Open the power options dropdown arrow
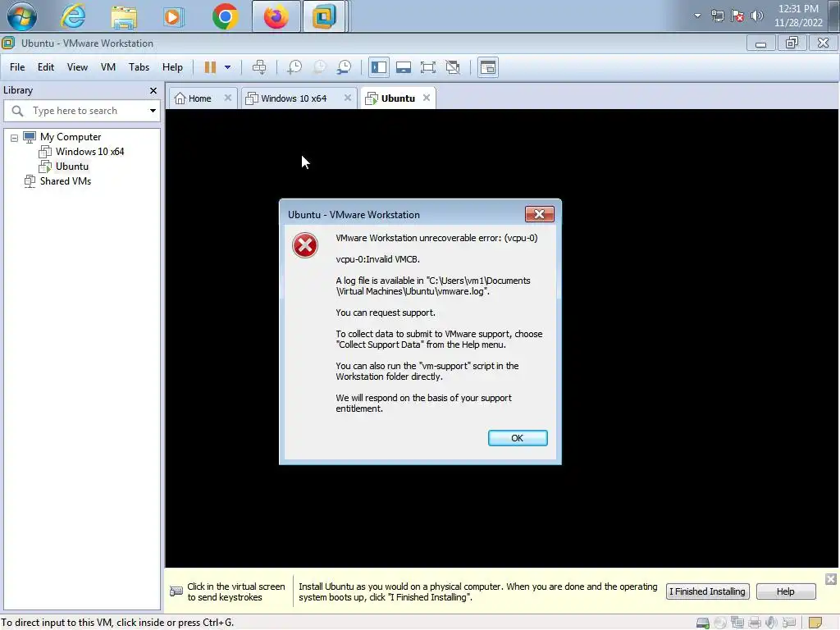 [228, 67]
